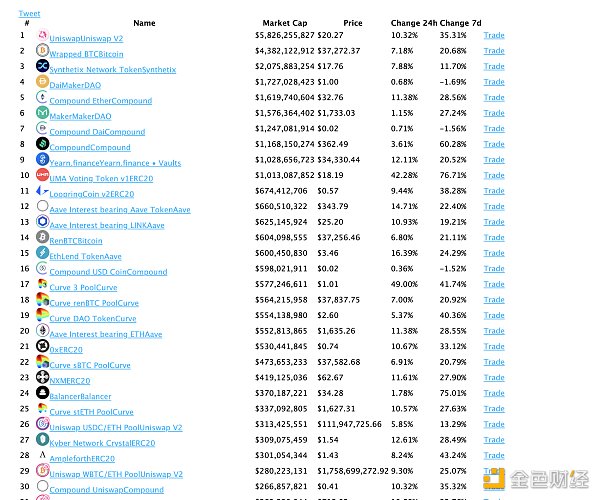Click the Curve DAO Token icon
600x500 pixels.
coord(42,316)
